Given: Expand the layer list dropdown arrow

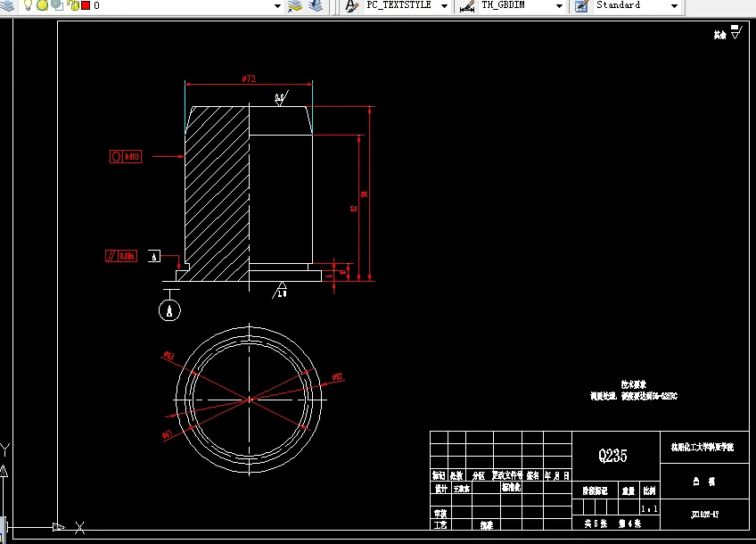Looking at the screenshot, I should coord(277,5).
